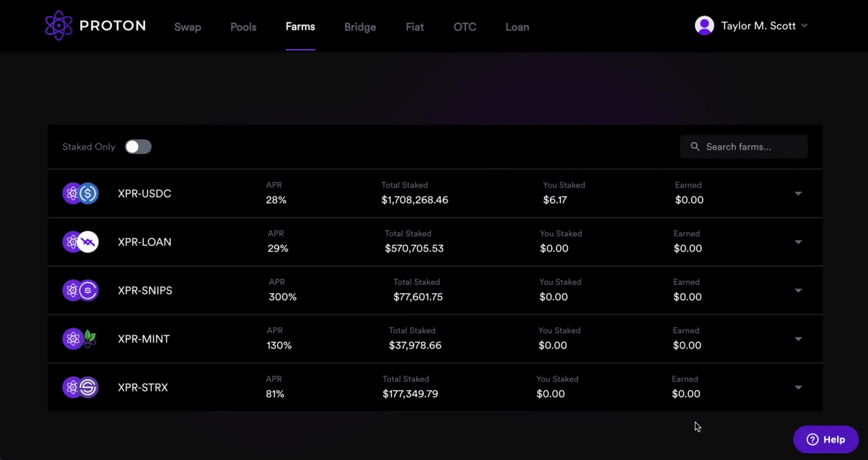Screen dimensions: 868x460
Task: Click the XPR-SNIPS farm name
Action: [145, 290]
